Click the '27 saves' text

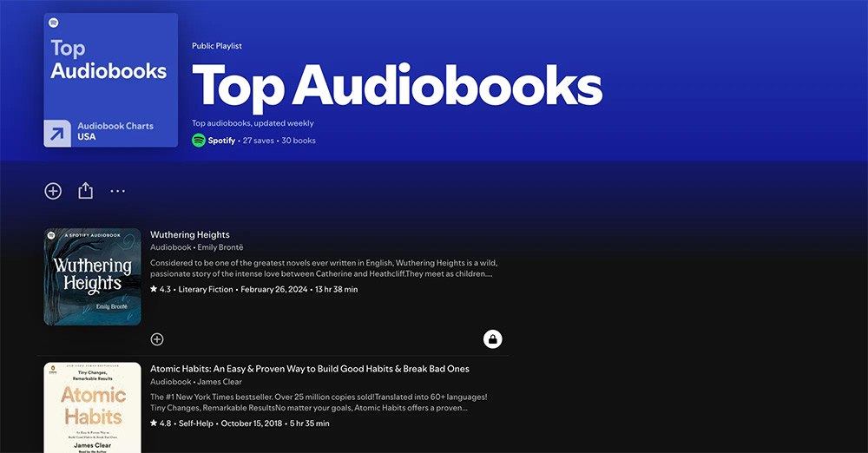(x=259, y=141)
